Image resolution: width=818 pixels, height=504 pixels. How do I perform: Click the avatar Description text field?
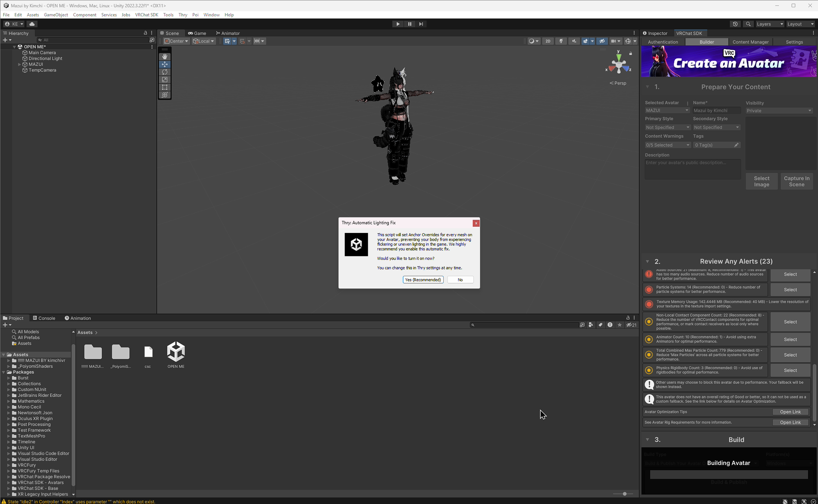(x=692, y=169)
